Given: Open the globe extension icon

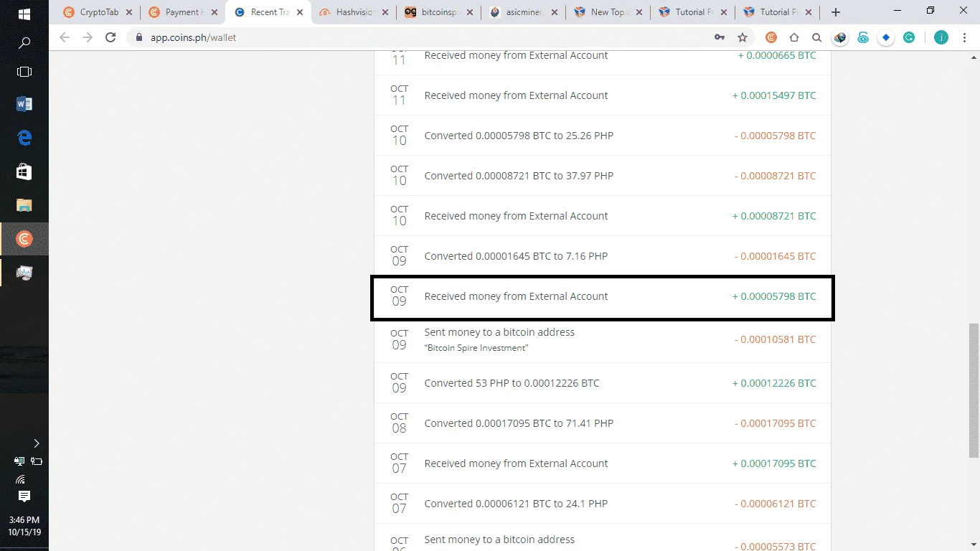Looking at the screenshot, I should tap(840, 37).
